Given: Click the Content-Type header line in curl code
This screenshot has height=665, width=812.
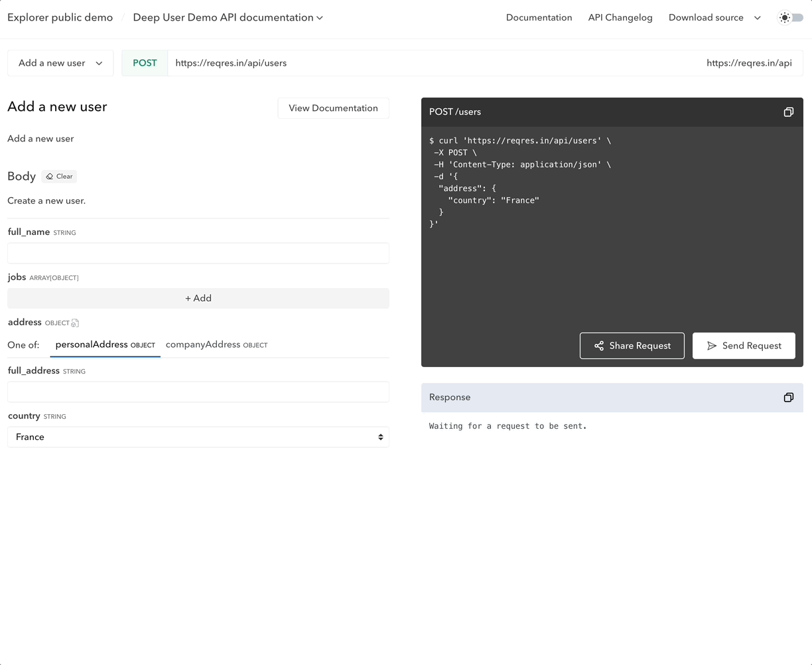Looking at the screenshot, I should [522, 165].
